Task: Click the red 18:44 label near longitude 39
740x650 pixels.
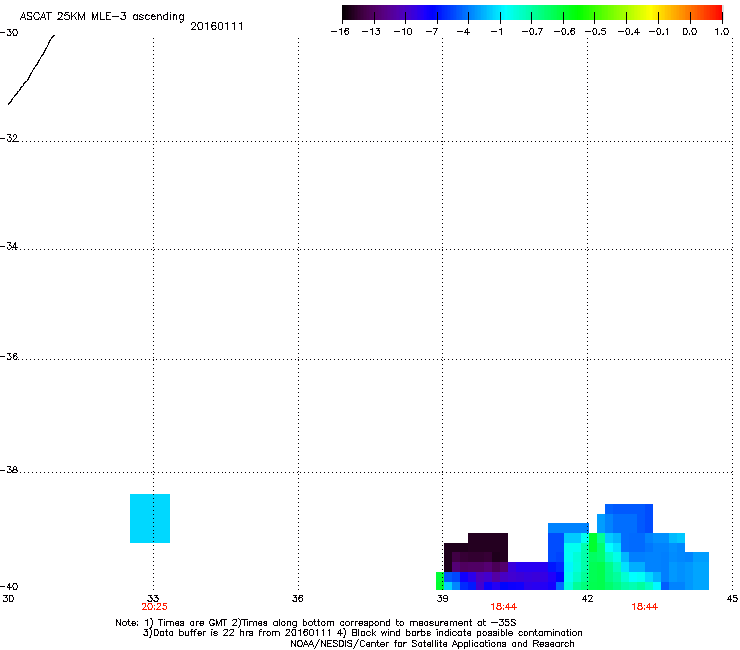Action: tap(504, 607)
